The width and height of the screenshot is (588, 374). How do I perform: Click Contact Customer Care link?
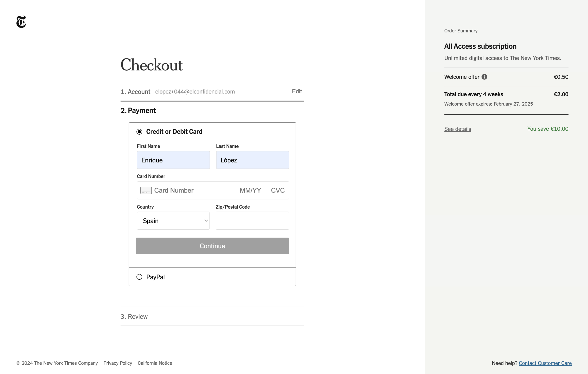click(545, 363)
